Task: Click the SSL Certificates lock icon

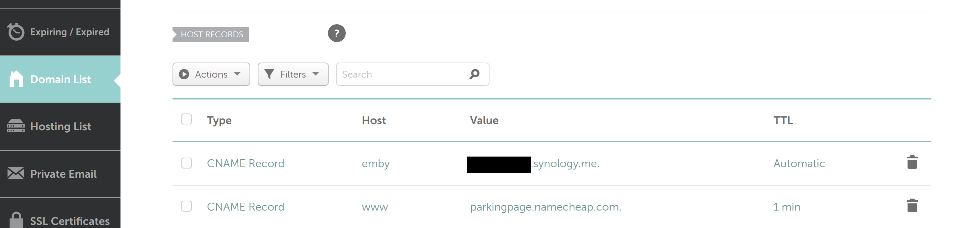Action: pyautogui.click(x=16, y=220)
